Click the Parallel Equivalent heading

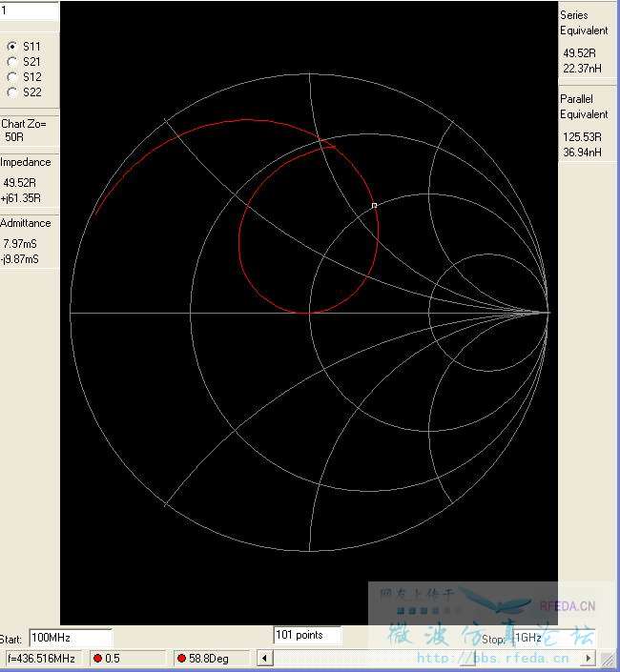(x=584, y=107)
